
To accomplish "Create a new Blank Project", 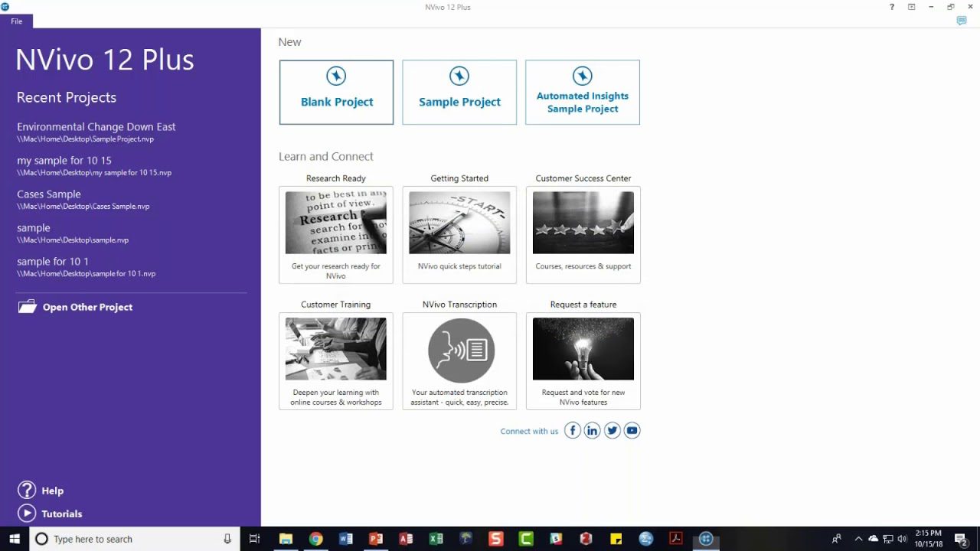I will [336, 93].
